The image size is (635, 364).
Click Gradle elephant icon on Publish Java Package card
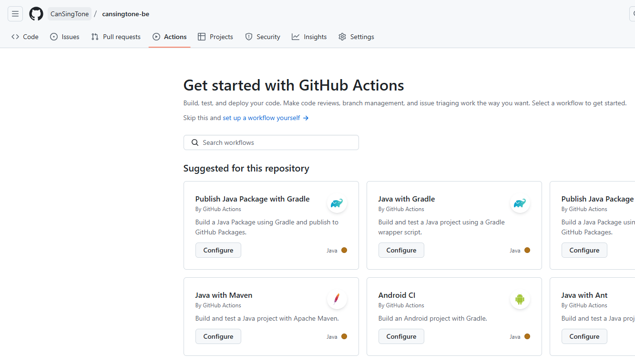(x=337, y=203)
